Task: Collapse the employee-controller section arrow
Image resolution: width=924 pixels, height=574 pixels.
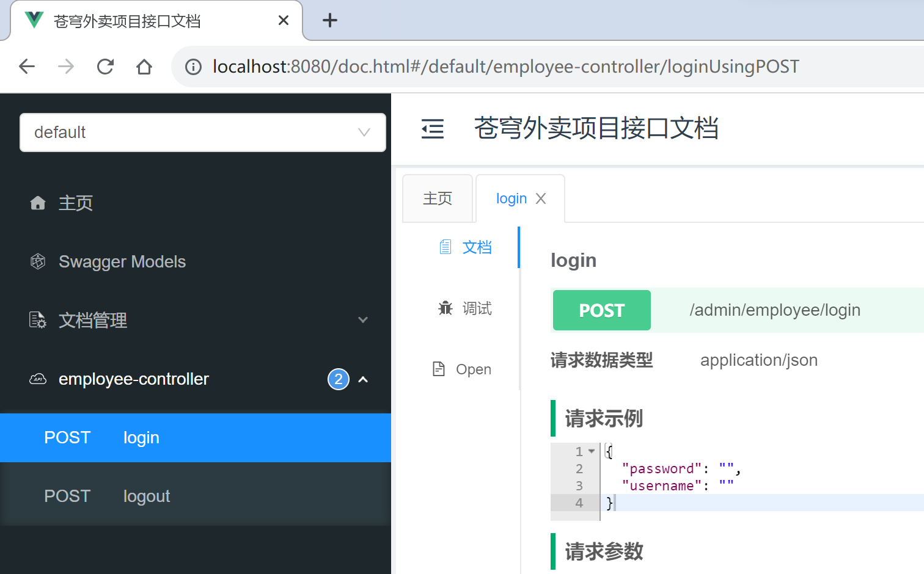Action: pyautogui.click(x=363, y=379)
